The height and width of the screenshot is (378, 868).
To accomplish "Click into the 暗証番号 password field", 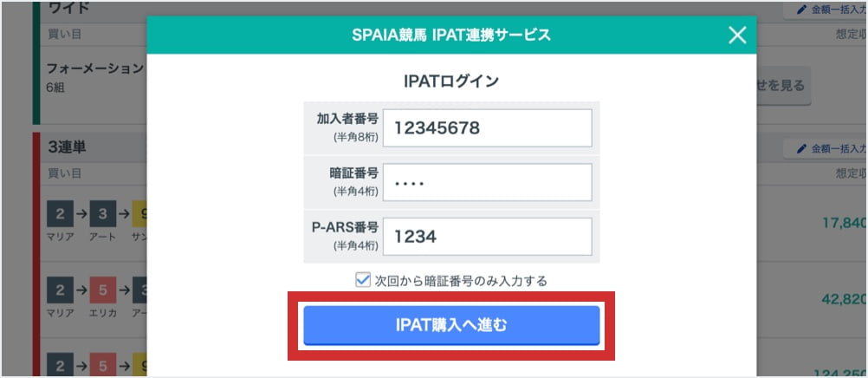I will click(488, 182).
